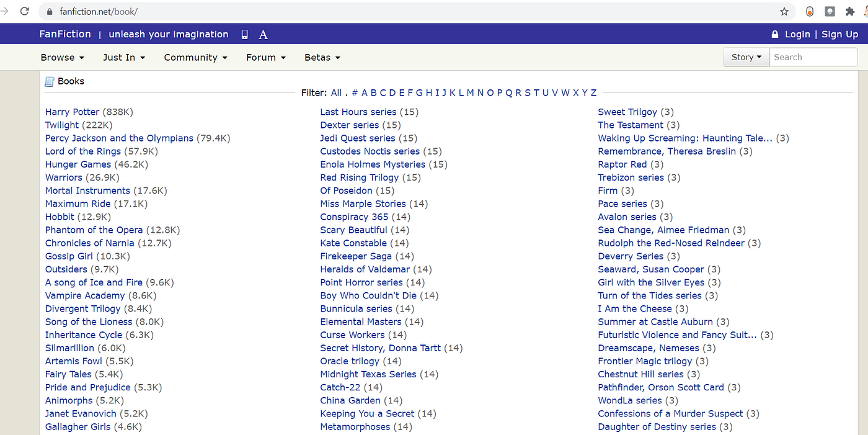Filter books by letter H
Image resolution: width=868 pixels, height=435 pixels.
429,92
